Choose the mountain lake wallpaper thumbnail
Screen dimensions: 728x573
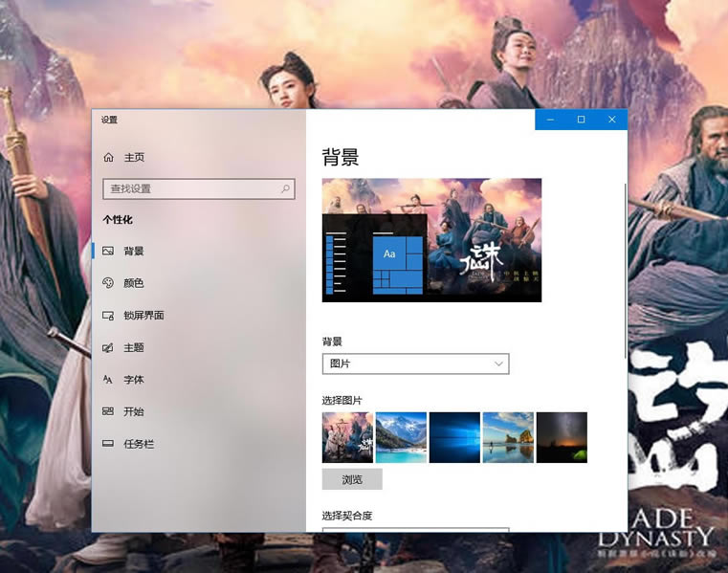coord(401,437)
